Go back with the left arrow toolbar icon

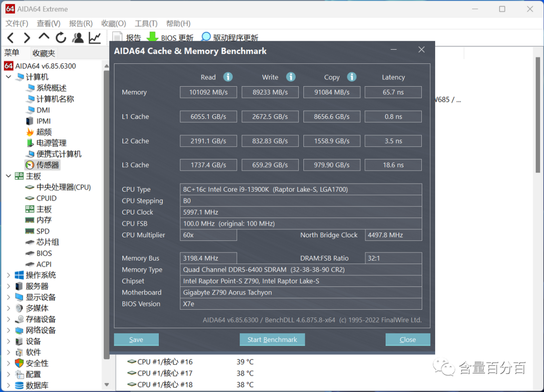pos(11,37)
